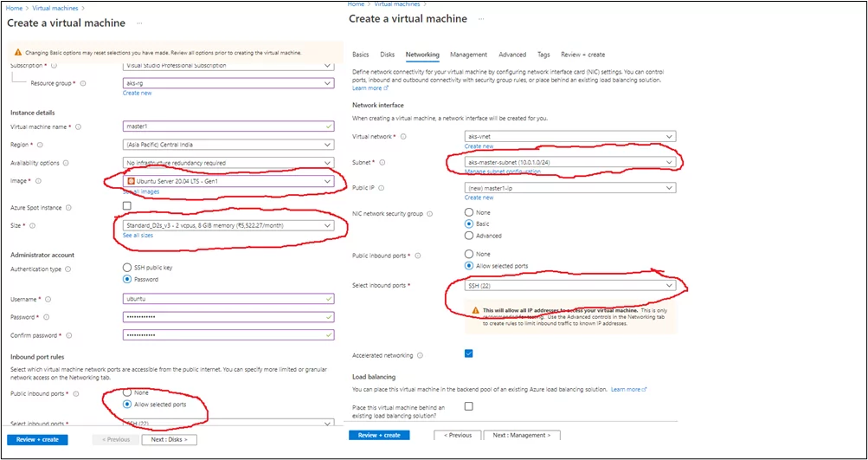Click the Confirm password field
The height and width of the screenshot is (460, 868).
228,335
